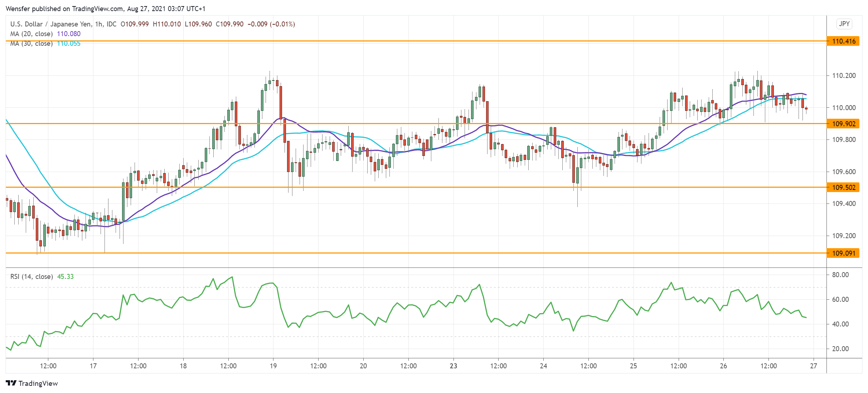Select the 109.902 price level label

[843, 124]
